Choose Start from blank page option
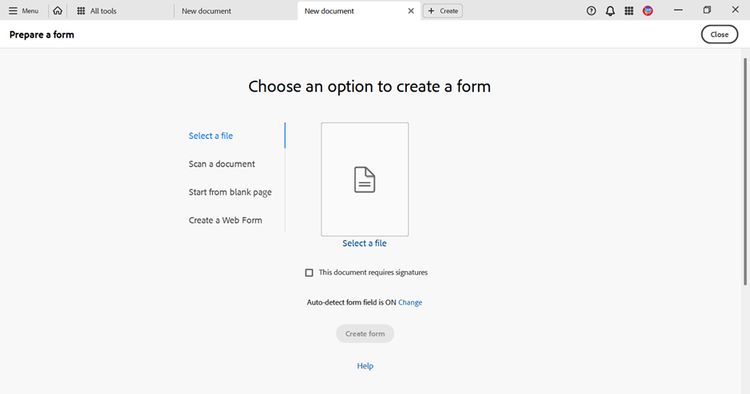The height and width of the screenshot is (394, 750). click(230, 192)
